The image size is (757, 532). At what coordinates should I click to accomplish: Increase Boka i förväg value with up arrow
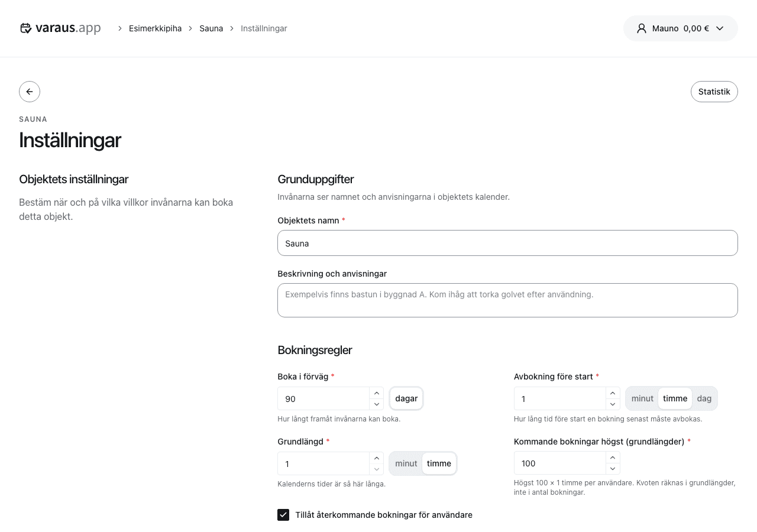(377, 393)
